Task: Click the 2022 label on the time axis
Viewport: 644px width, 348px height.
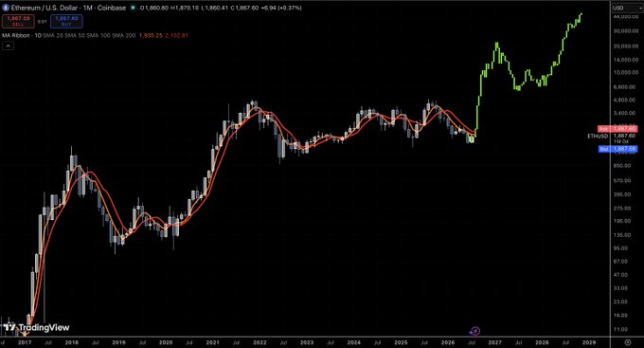Action: [x=259, y=342]
